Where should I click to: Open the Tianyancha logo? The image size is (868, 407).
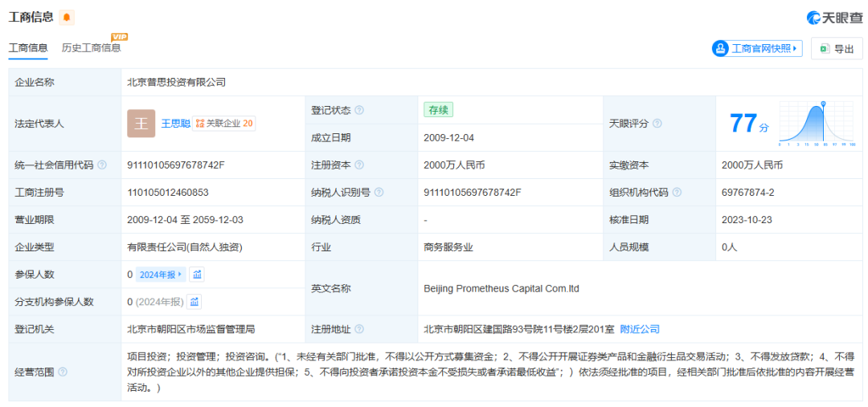pyautogui.click(x=834, y=18)
